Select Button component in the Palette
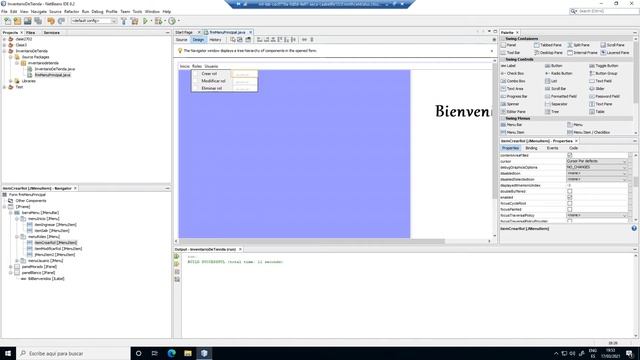 [x=554, y=66]
